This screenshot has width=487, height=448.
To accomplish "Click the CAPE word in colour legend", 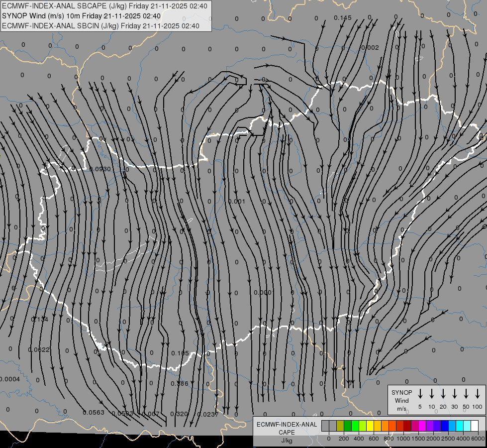I will click(x=287, y=433).
